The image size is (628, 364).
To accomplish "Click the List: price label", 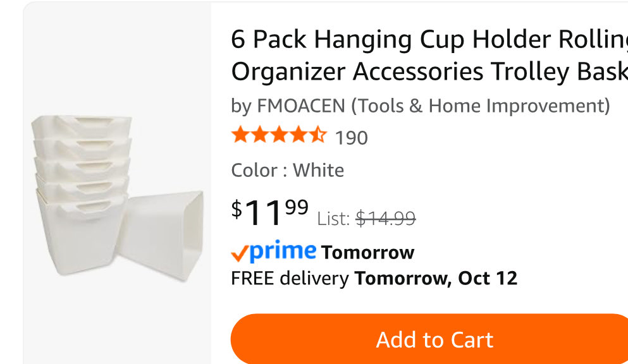I will click(x=333, y=219).
